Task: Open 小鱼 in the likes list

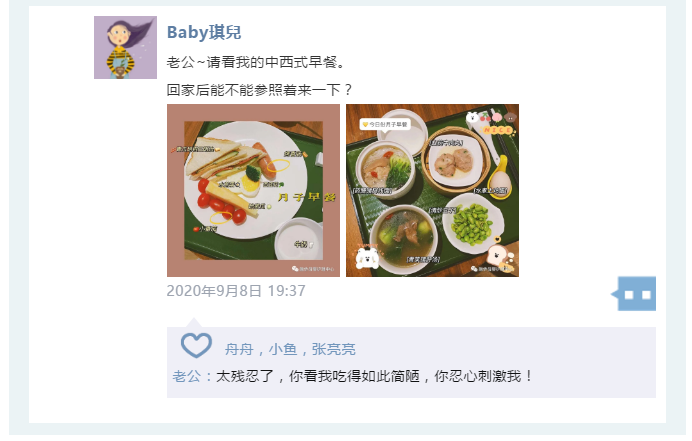Action: pos(282,350)
